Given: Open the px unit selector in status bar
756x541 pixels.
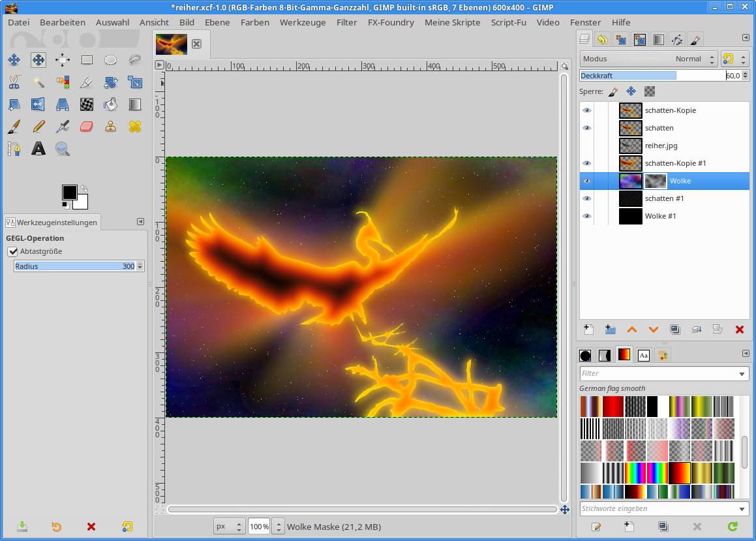Looking at the screenshot, I should pos(229,527).
